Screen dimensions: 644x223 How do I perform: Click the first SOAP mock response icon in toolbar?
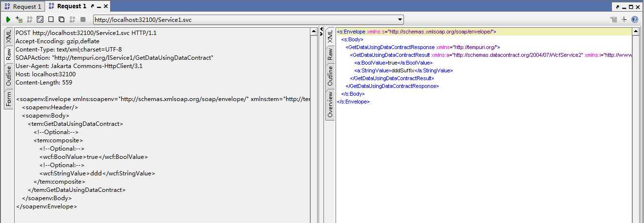tap(30, 19)
